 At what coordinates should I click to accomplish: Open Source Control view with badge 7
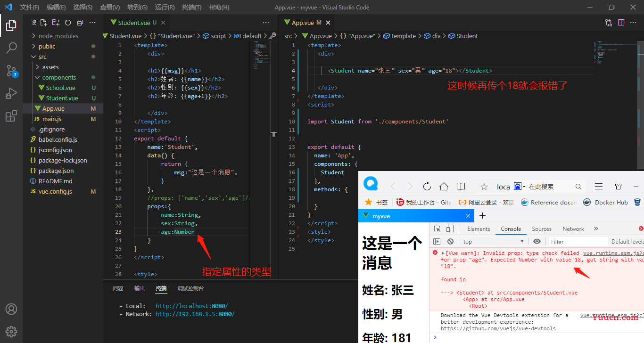[x=11, y=71]
